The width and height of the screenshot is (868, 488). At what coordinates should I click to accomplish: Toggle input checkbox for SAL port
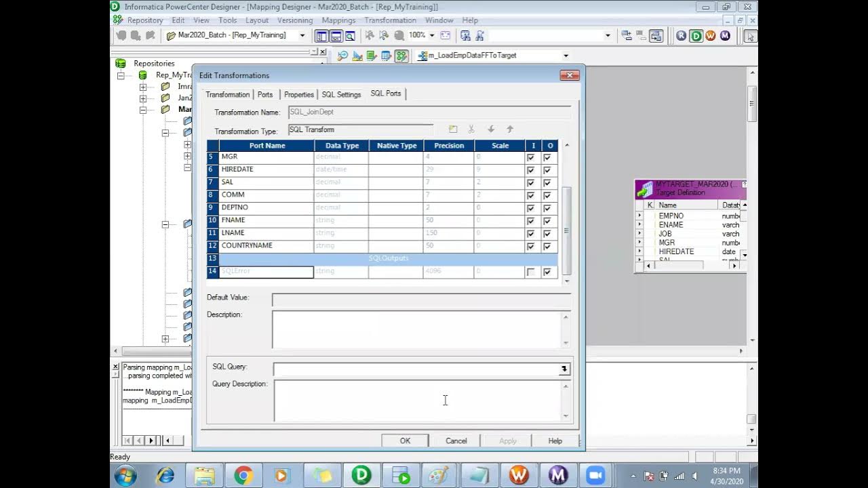pyautogui.click(x=531, y=183)
